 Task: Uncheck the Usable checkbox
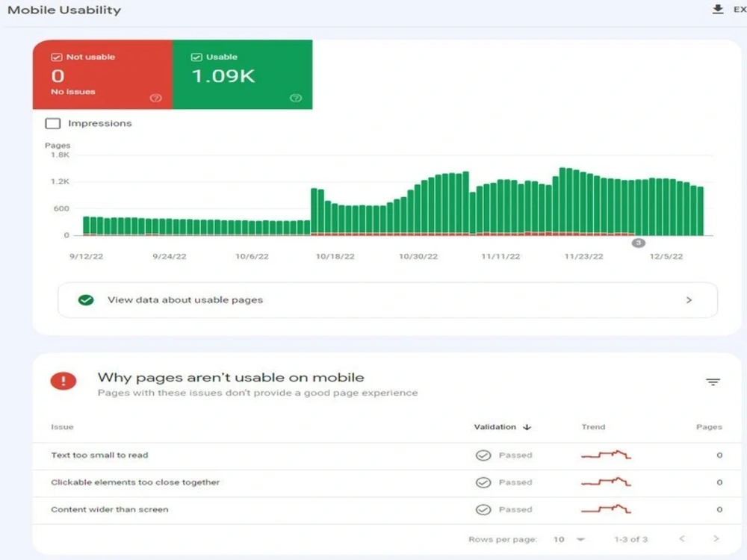point(196,57)
